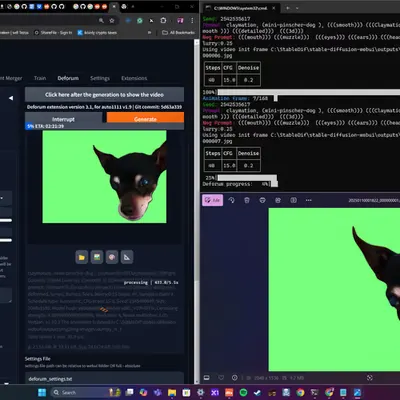Favorite the image with the heart icon

pos(221,377)
